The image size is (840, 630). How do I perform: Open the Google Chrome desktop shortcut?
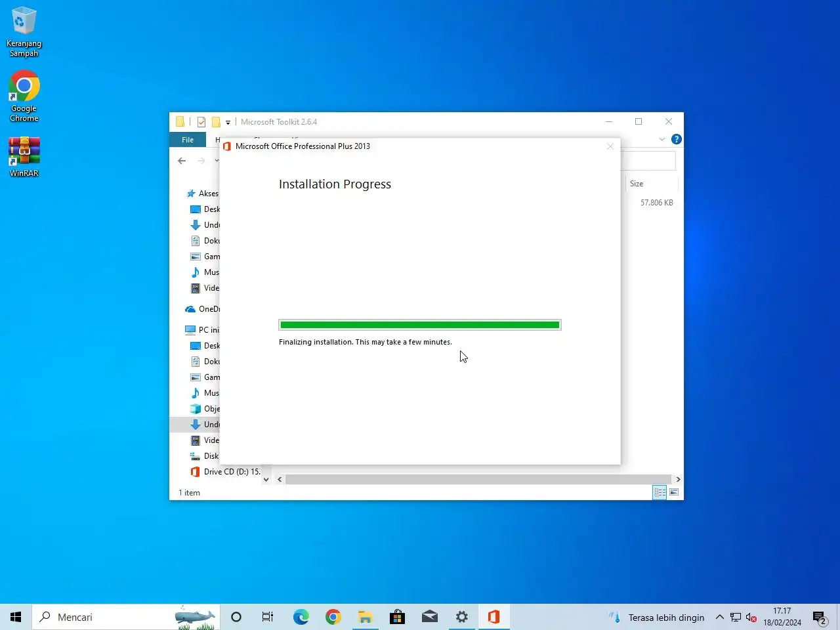point(24,96)
